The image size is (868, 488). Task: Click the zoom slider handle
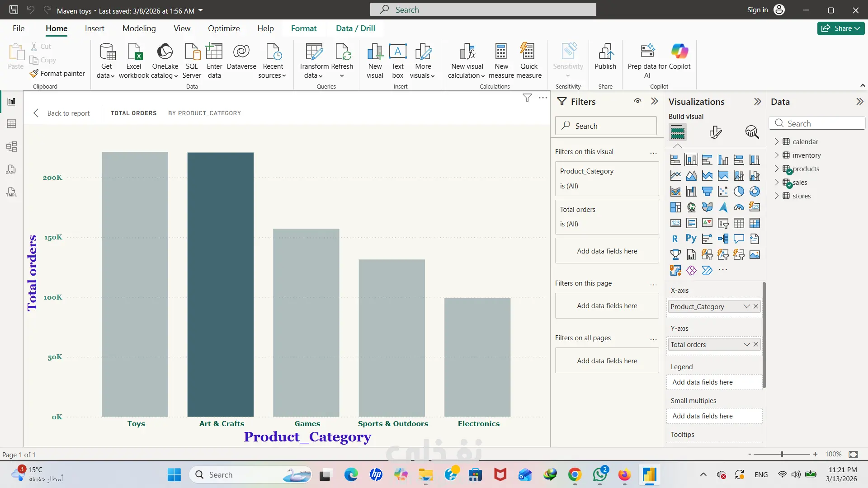click(782, 454)
